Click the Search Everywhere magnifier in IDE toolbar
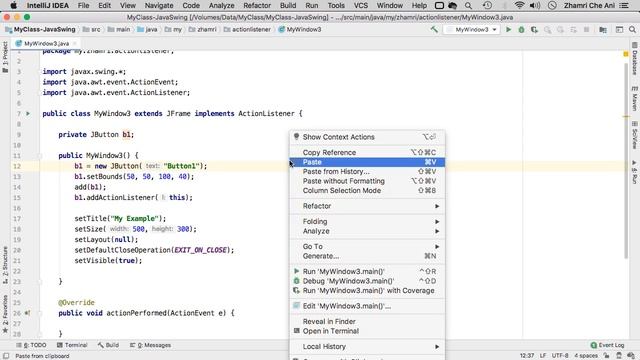The height and width of the screenshot is (360, 640). [x=632, y=29]
